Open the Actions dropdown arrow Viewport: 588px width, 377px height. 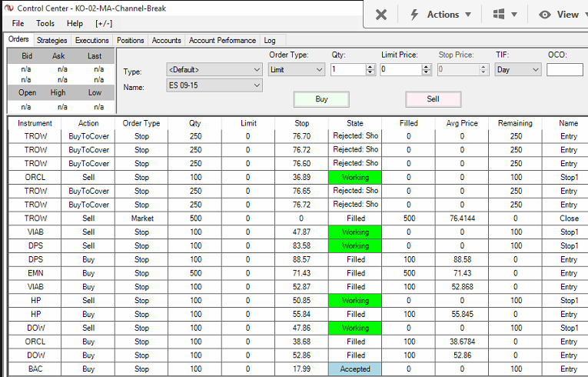pos(468,15)
